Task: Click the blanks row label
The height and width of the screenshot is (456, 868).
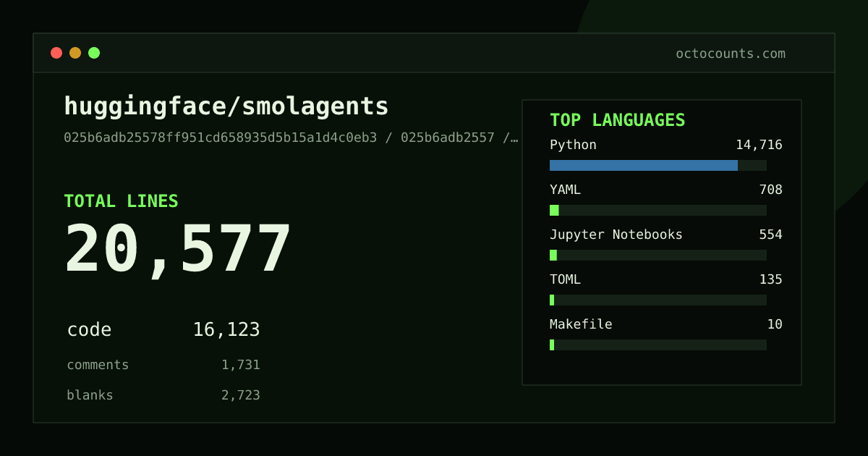Action: (x=90, y=395)
